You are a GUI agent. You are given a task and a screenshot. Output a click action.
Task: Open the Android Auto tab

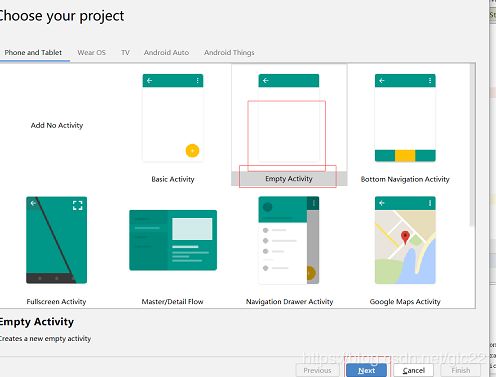tap(166, 52)
